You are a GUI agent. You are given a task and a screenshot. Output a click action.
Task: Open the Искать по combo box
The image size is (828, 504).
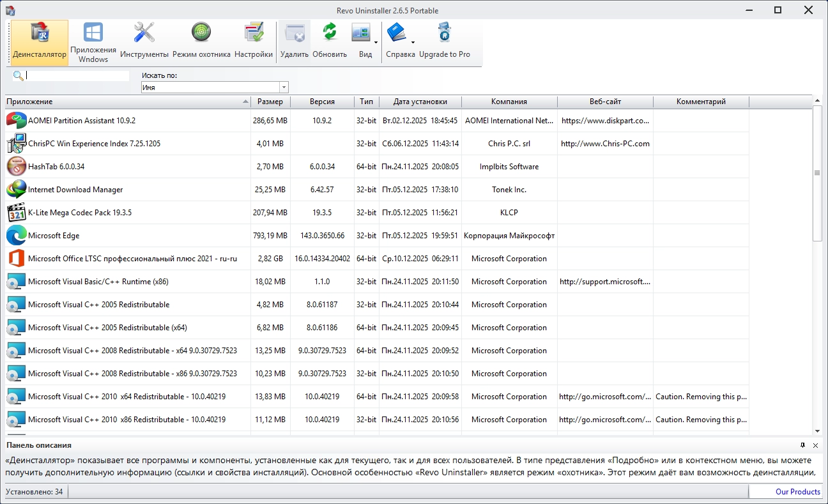pyautogui.click(x=215, y=88)
